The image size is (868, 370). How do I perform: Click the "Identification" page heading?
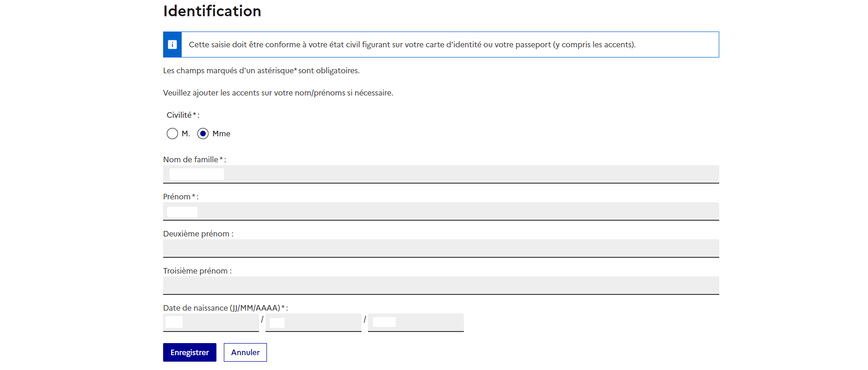coord(212,11)
